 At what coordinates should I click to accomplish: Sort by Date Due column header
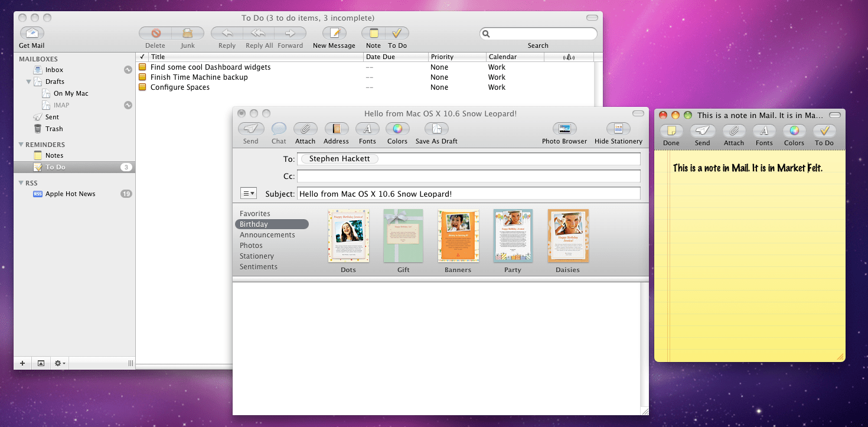coord(396,57)
